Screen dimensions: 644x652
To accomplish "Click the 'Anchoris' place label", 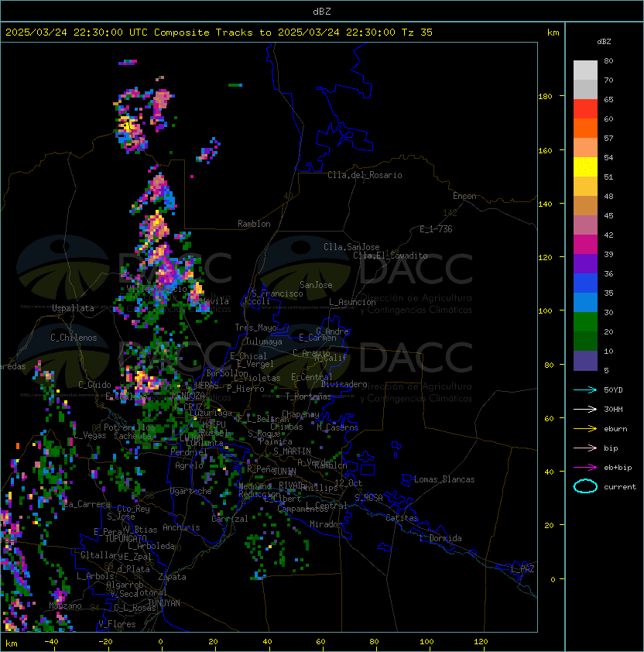I will (181, 527).
